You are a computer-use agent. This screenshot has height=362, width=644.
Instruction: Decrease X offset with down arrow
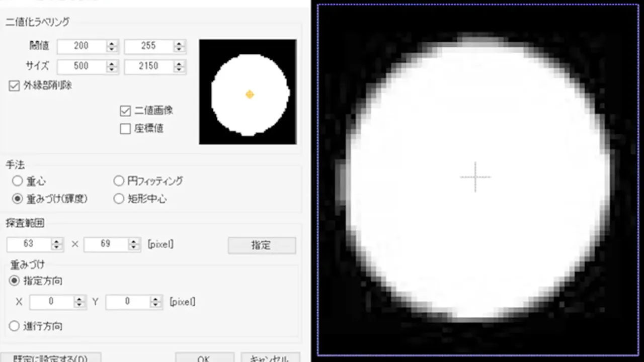79,305
